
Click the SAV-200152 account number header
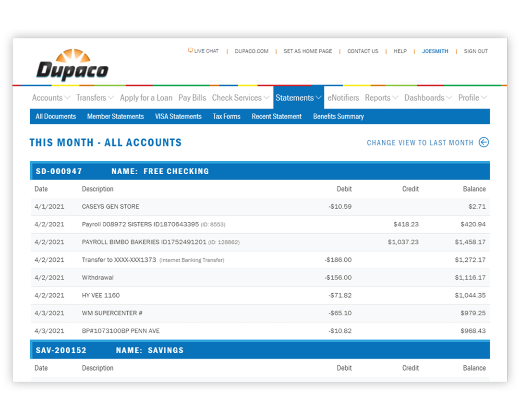tap(61, 350)
